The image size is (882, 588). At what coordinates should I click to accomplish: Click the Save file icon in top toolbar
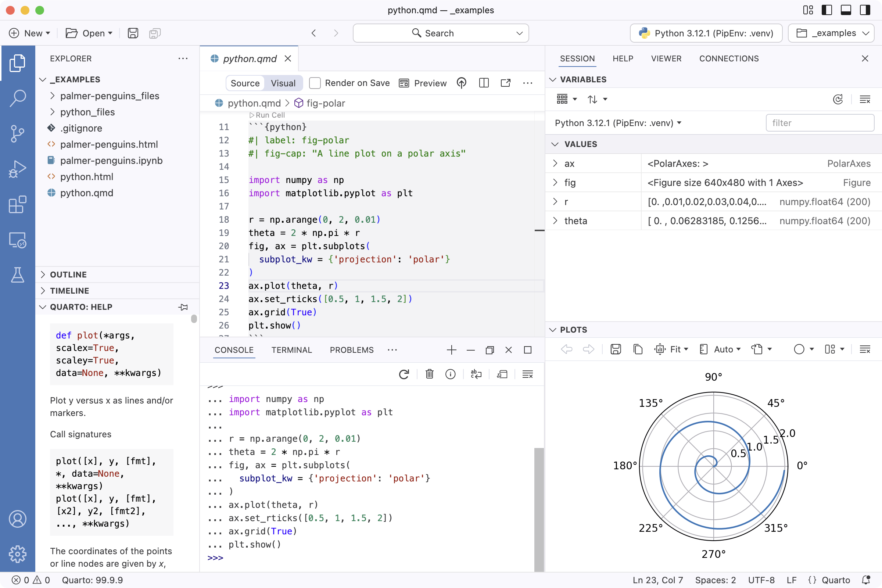click(x=133, y=33)
